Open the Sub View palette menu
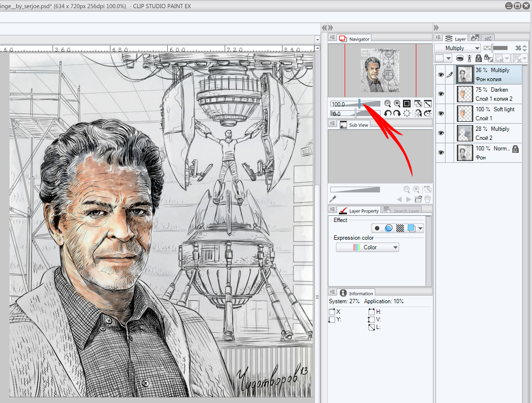Screen dimensions: 532x403 332,123
